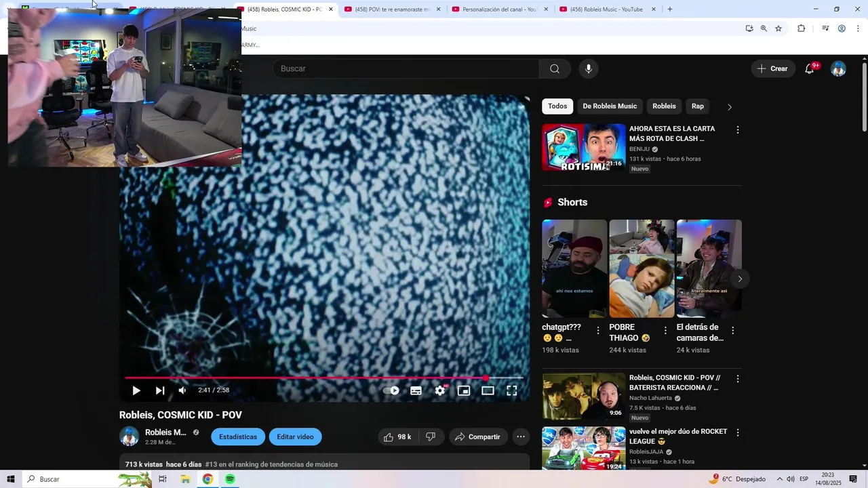Open 'El detrás de camaras' short thumbnail

(x=709, y=268)
